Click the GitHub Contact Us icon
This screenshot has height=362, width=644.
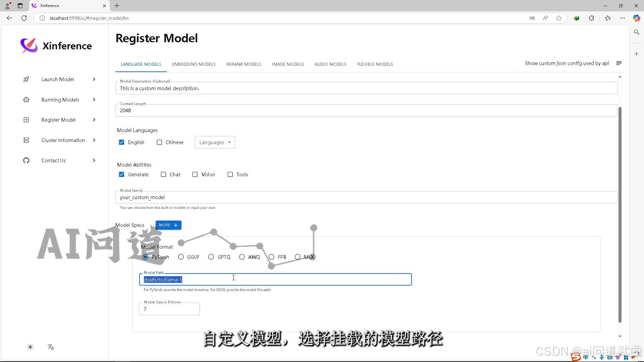click(26, 161)
